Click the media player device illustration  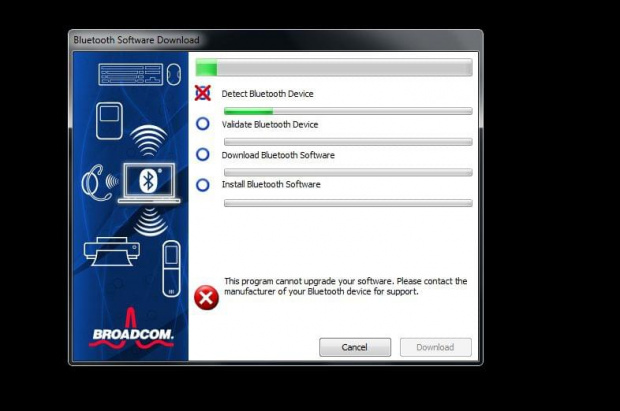pos(109,121)
